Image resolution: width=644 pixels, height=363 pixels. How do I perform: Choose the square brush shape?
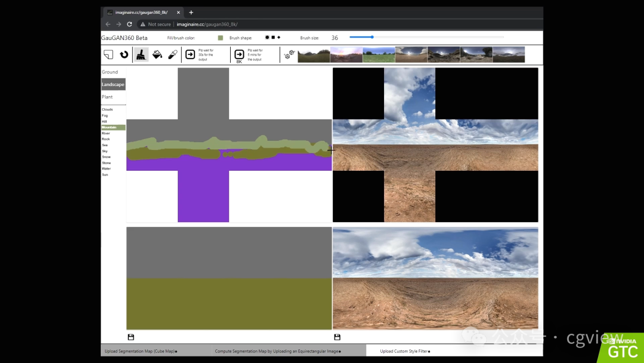click(273, 38)
